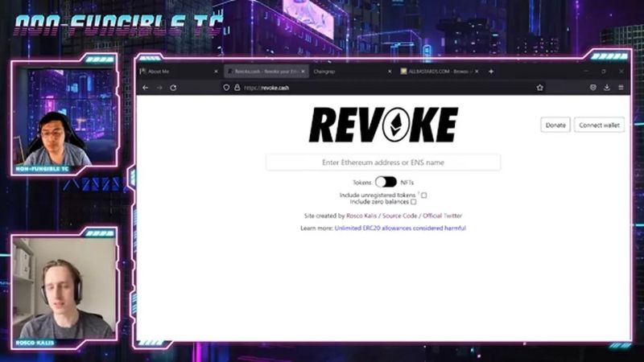Close the Chaingrep tab
644x362 pixels.
390,72
